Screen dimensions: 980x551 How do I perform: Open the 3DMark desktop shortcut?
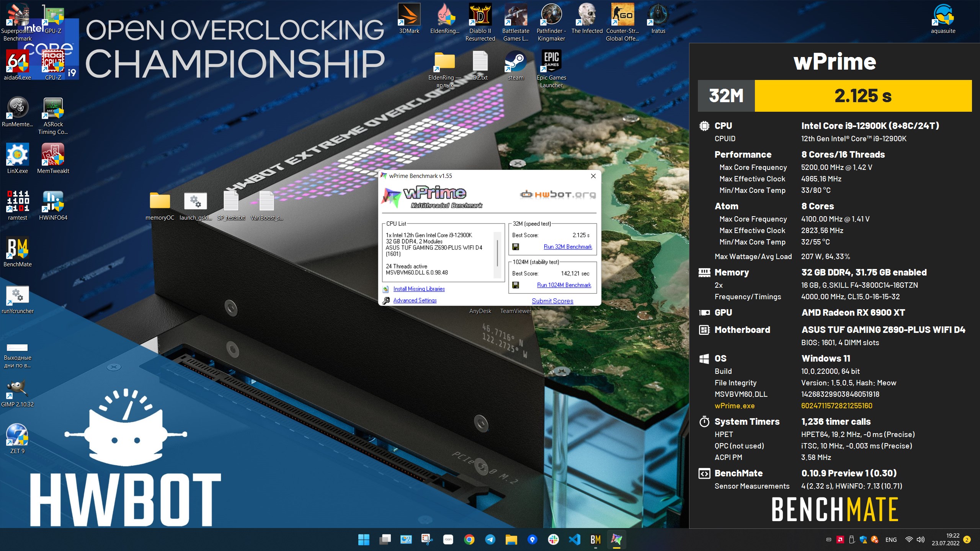coord(409,18)
